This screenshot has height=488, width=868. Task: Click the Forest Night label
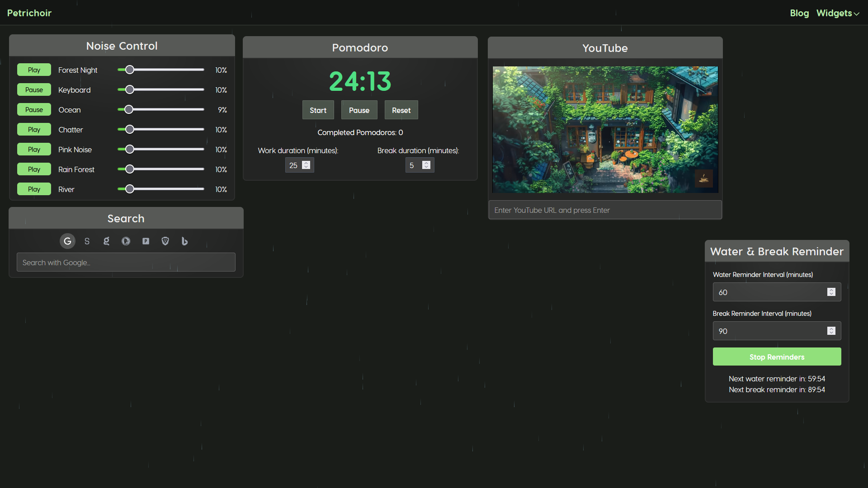78,70
